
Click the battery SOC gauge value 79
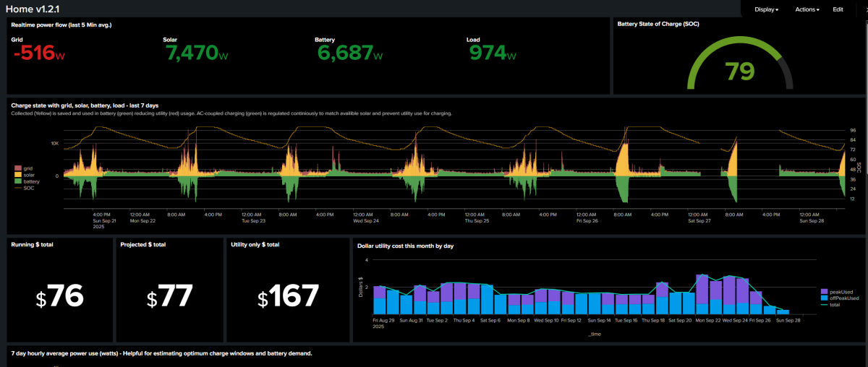tap(739, 72)
